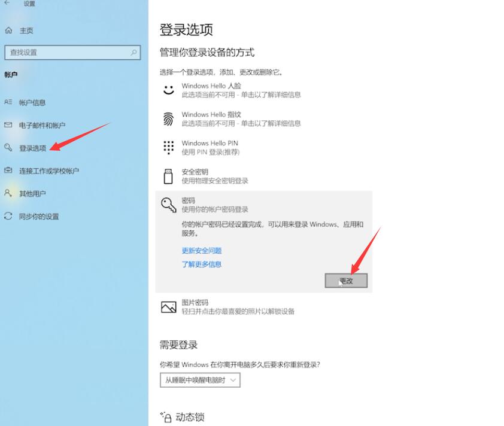The width and height of the screenshot is (504, 426).
Task: Expand the Windows Hello PIN option
Action: tap(263, 147)
